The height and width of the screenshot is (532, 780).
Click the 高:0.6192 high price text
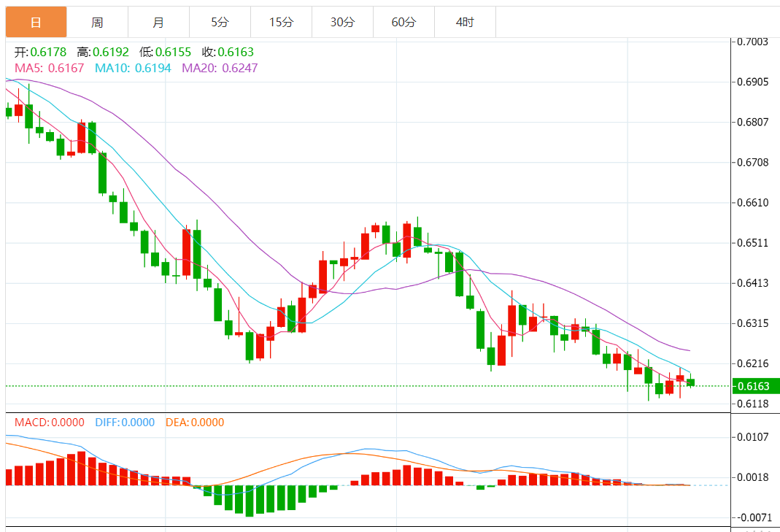point(103,52)
